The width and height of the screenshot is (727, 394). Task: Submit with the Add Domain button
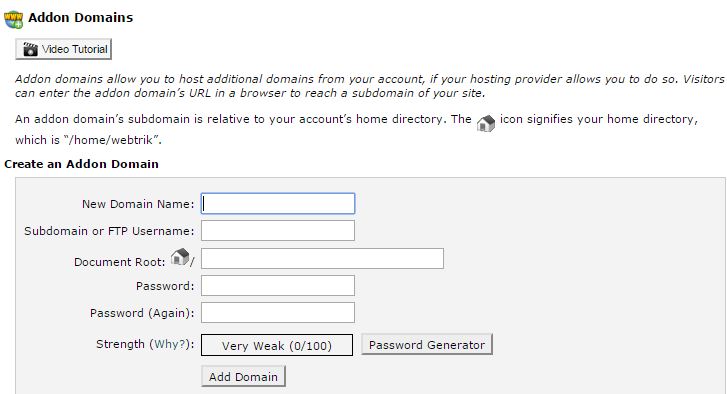(243, 376)
